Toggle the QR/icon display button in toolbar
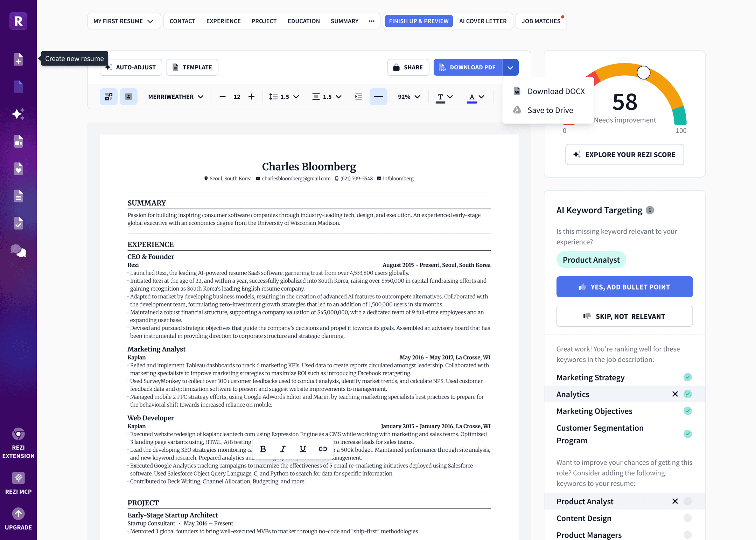Viewport: 756px width, 540px height. (x=108, y=97)
